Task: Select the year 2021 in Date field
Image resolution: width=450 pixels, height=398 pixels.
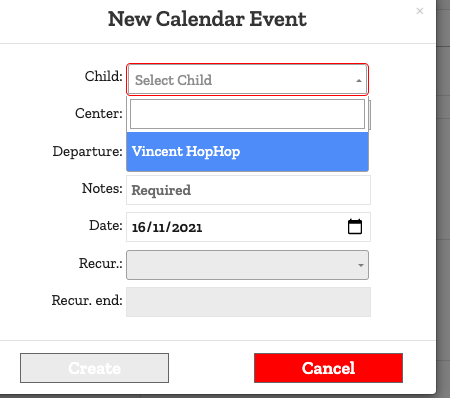Action: tap(187, 228)
